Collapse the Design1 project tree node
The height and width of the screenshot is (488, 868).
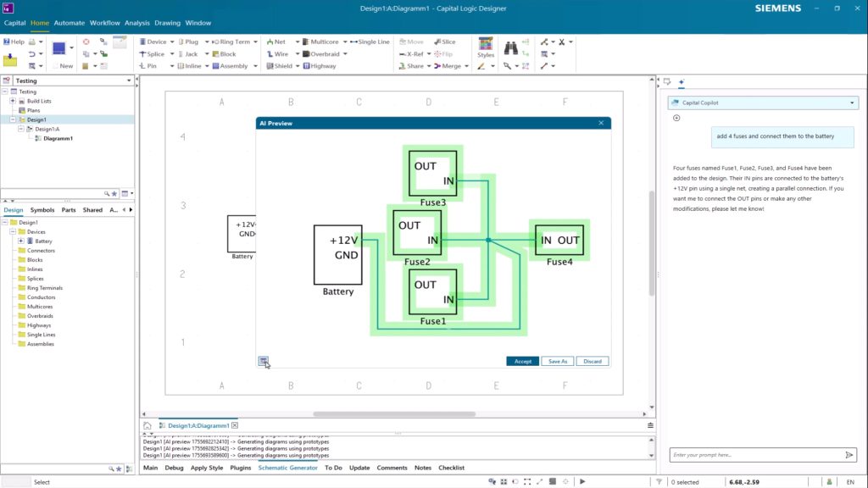tap(13, 119)
